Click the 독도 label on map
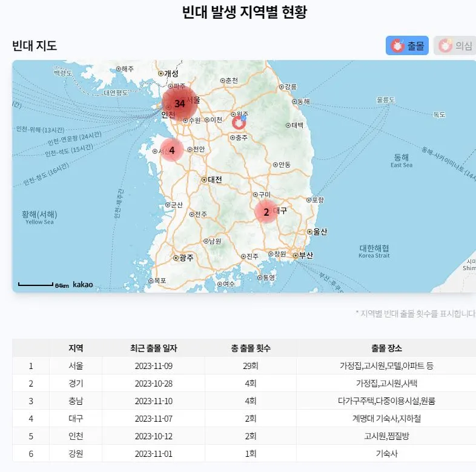 point(439,115)
